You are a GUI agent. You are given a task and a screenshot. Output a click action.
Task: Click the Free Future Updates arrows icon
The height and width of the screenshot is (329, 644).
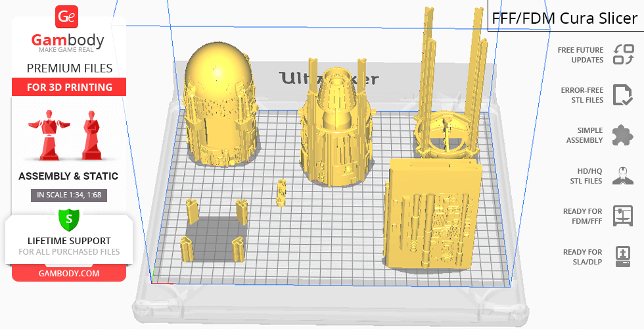[x=622, y=55]
